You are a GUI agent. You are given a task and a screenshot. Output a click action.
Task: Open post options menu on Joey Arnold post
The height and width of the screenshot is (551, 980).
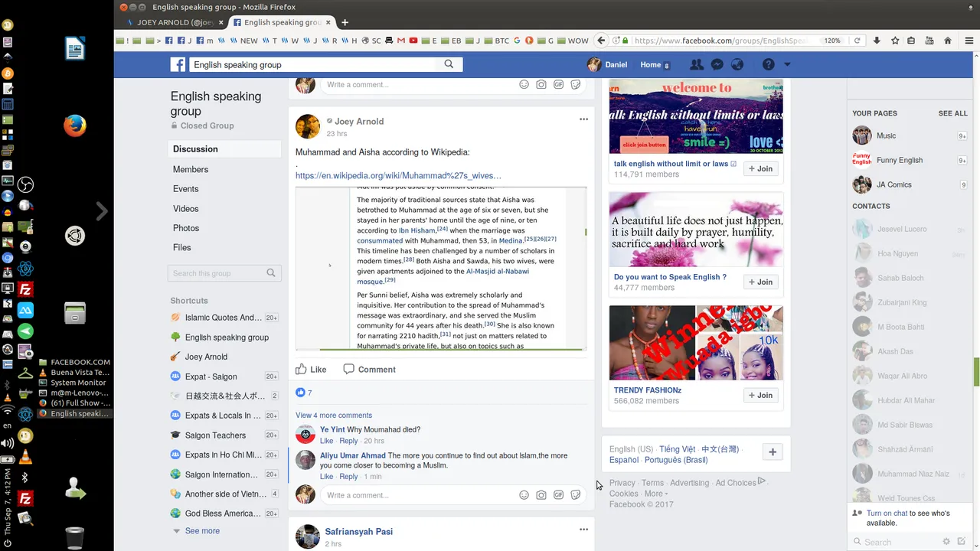click(583, 119)
